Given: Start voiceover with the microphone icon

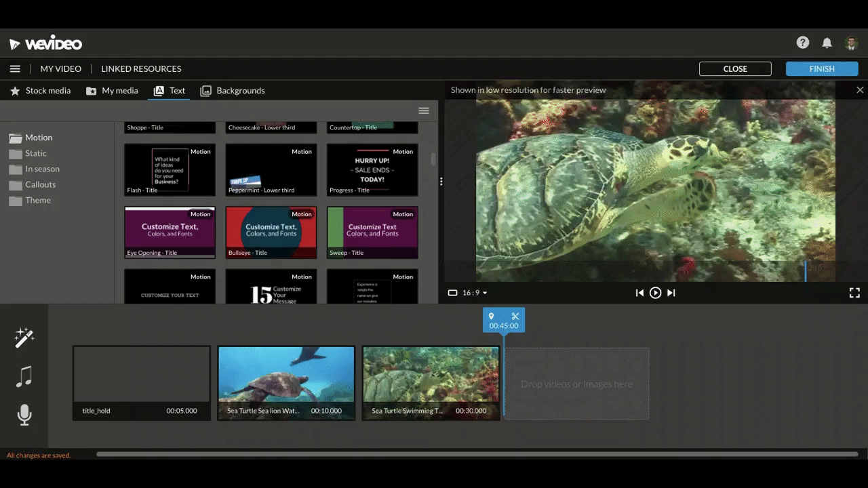Looking at the screenshot, I should [24, 415].
